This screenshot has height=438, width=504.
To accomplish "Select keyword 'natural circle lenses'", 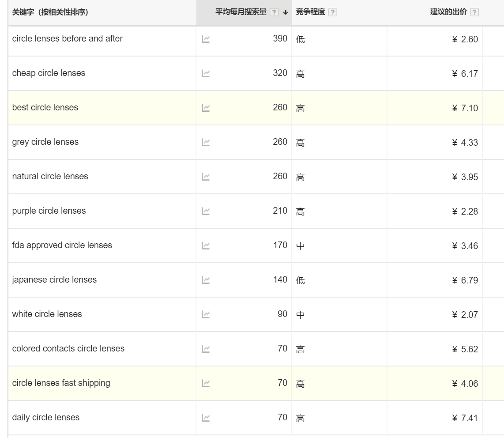I will coord(50,176).
